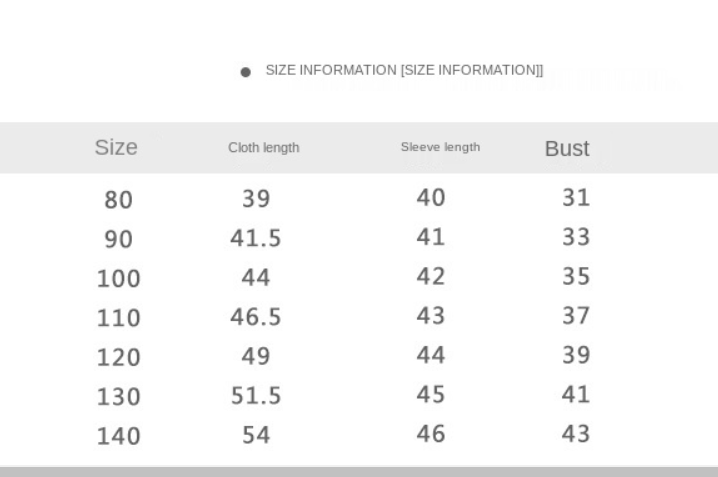This screenshot has height=477, width=718.
Task: Select the SIZE INFORMATION heading text
Action: pos(404,70)
